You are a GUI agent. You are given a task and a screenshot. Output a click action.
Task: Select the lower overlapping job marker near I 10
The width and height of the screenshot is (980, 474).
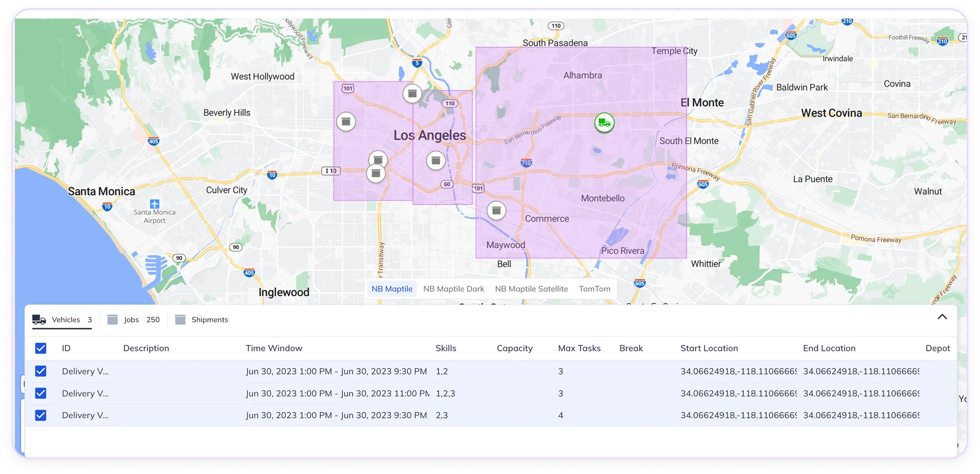click(x=376, y=174)
